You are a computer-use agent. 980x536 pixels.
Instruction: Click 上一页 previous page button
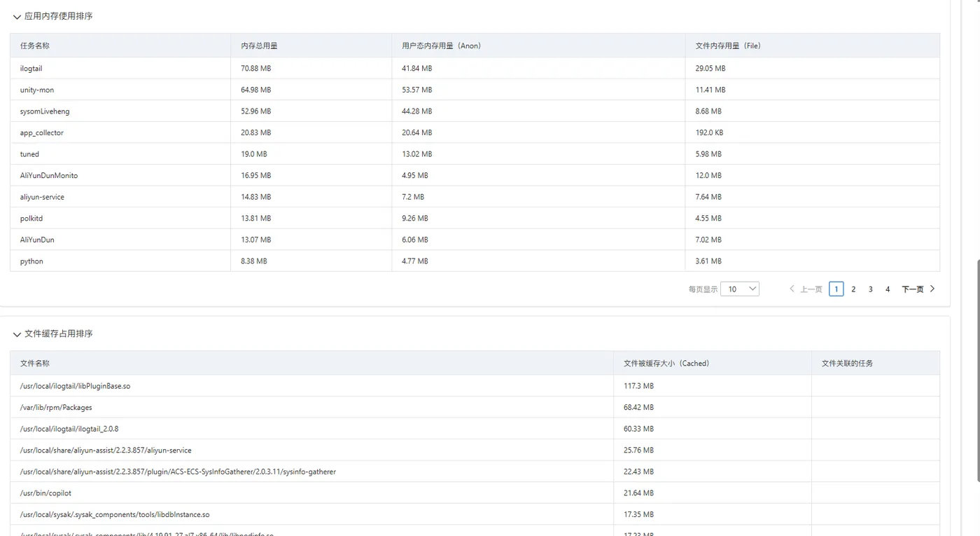[x=806, y=289]
